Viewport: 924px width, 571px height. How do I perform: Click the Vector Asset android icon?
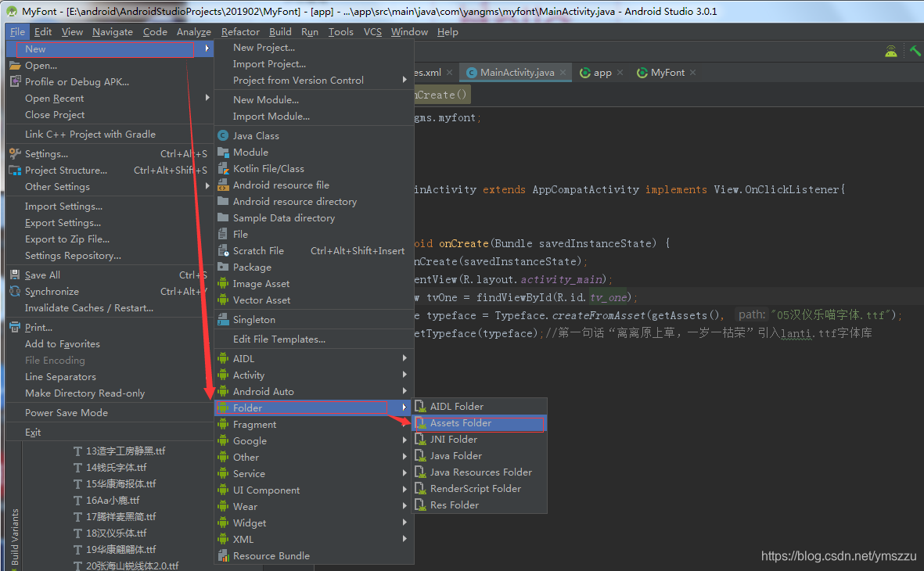click(x=223, y=300)
